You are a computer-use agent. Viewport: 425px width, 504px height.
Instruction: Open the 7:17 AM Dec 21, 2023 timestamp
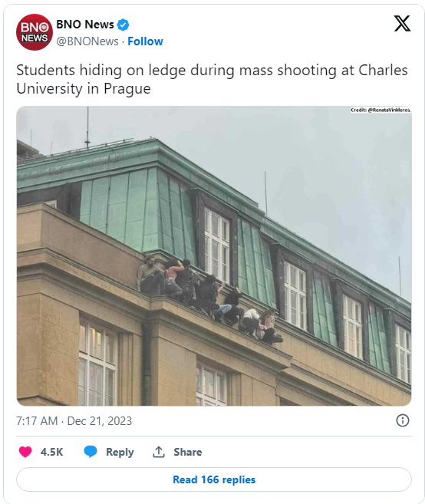[x=74, y=420]
